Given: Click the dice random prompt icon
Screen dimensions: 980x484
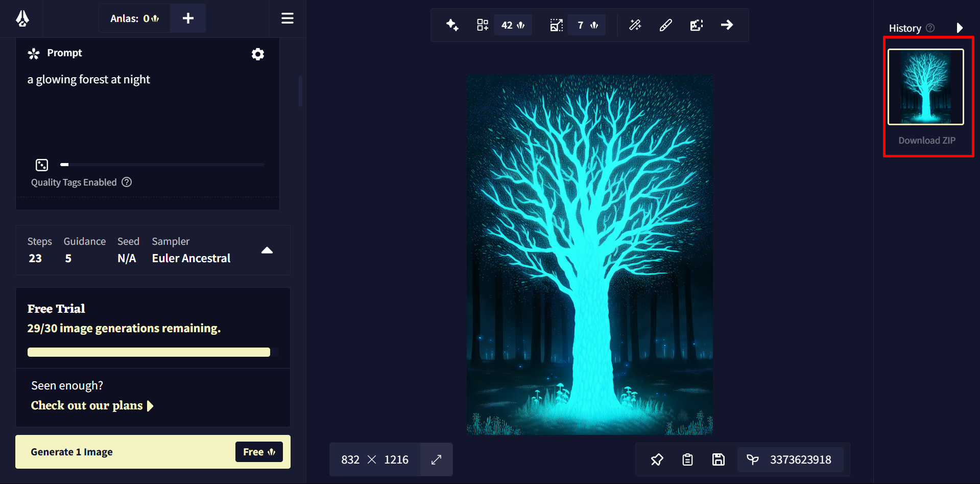Looking at the screenshot, I should coord(42,165).
